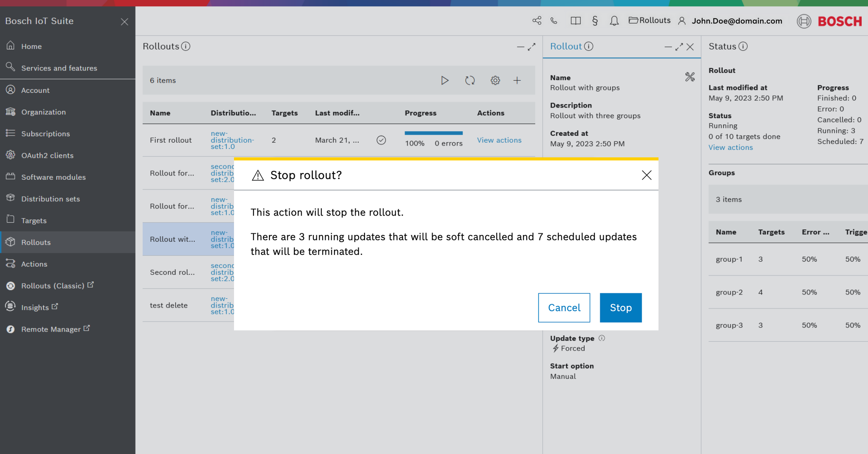Close the Stop rollout dialog with X
Screen dimensions: 868x454
pyautogui.click(x=646, y=175)
